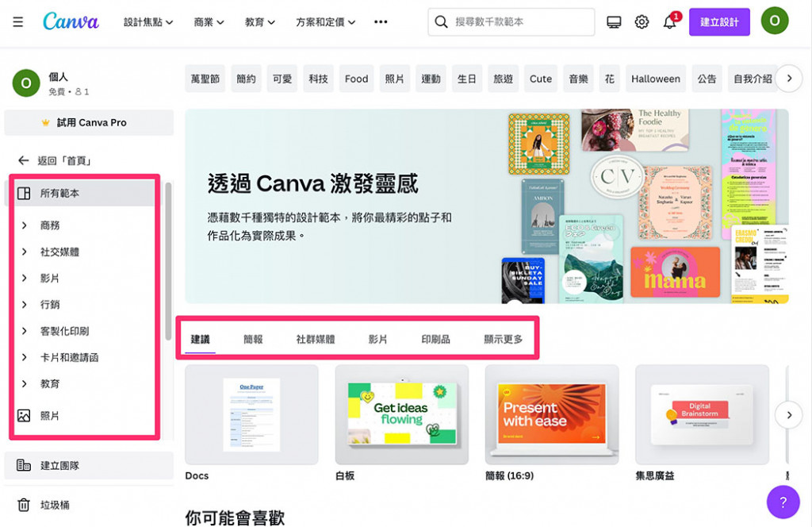The width and height of the screenshot is (812, 527).
Task: Select the 萬聖節 category chip
Action: pyautogui.click(x=205, y=79)
